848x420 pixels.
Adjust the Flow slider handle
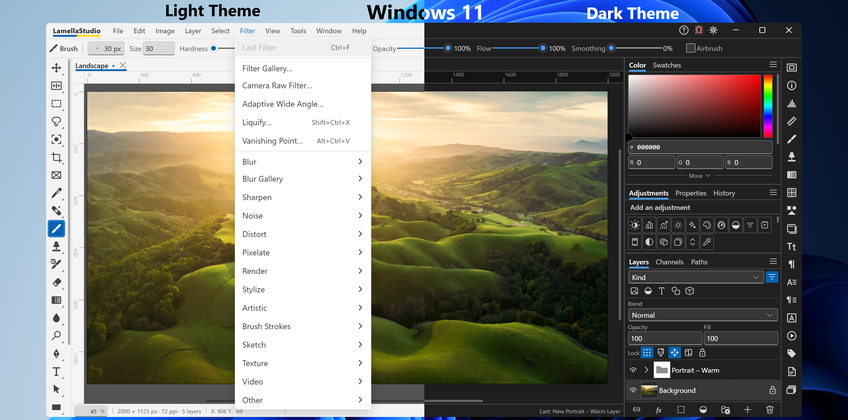542,48
